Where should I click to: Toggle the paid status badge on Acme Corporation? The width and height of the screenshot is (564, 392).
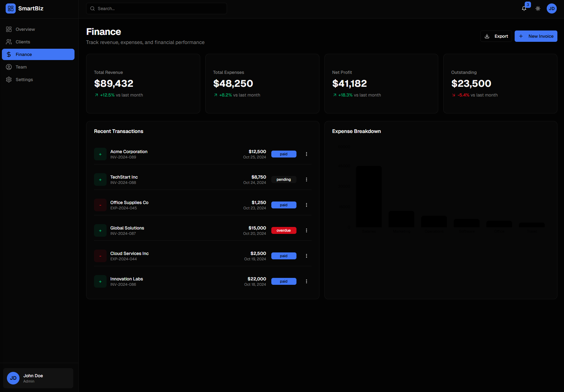click(284, 154)
